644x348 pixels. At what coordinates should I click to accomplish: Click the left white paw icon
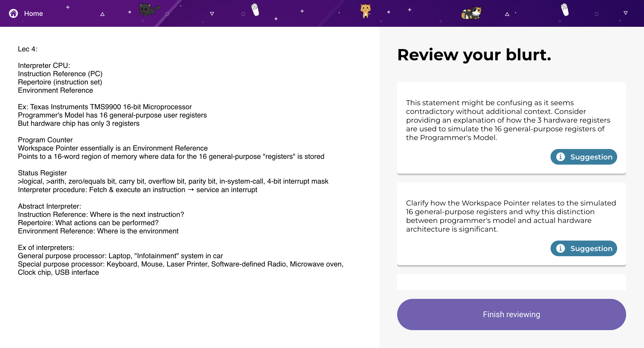[255, 9]
